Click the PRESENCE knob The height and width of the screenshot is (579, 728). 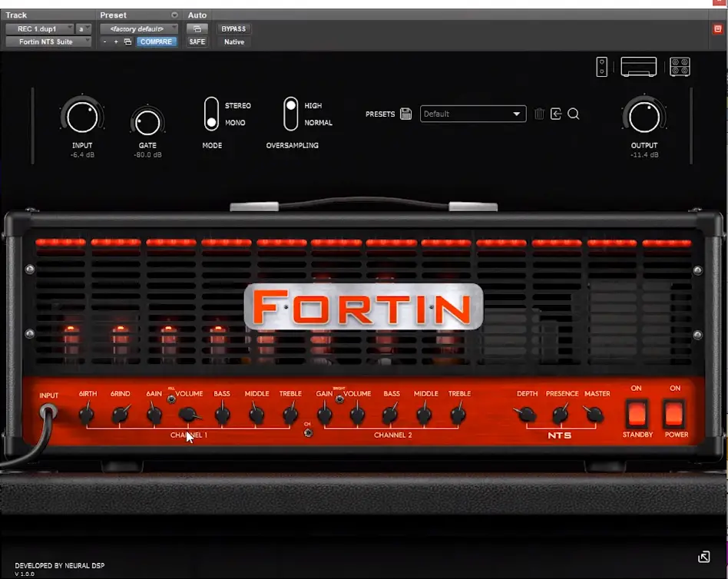(x=561, y=414)
